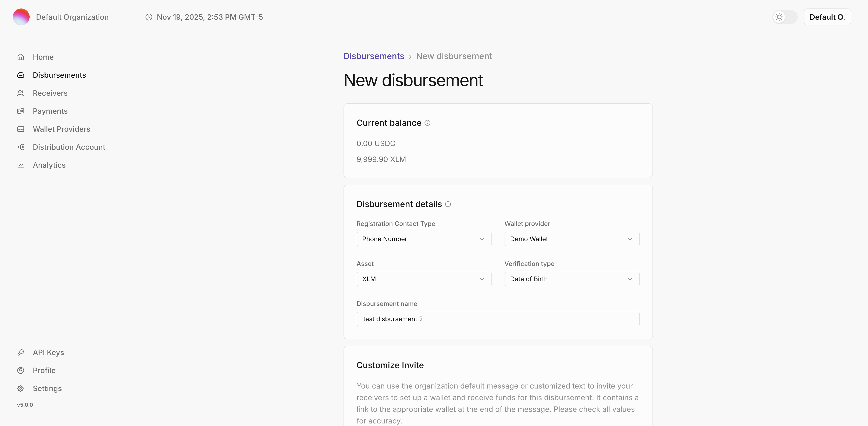Click the Payments icon
The image size is (868, 426).
[21, 111]
